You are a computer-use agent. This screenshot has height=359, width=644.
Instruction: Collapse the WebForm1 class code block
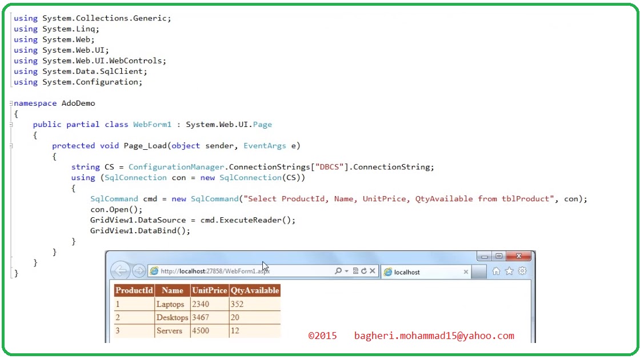coord(11,125)
